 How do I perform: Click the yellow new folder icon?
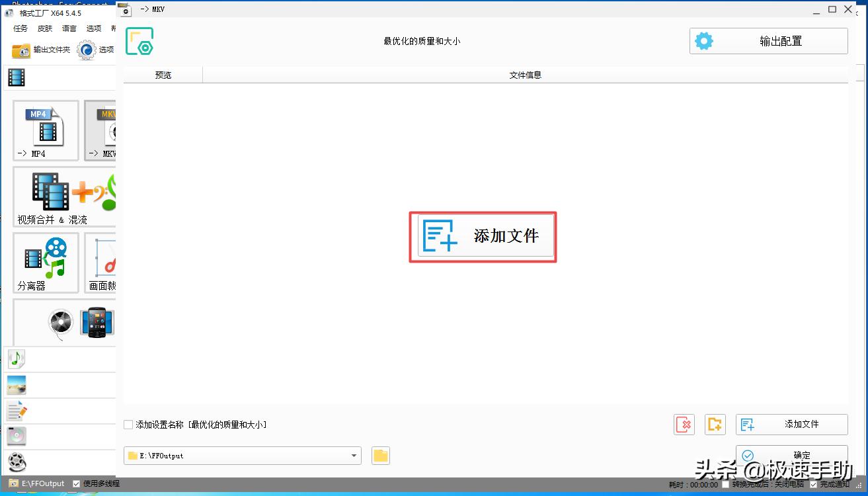(x=715, y=425)
